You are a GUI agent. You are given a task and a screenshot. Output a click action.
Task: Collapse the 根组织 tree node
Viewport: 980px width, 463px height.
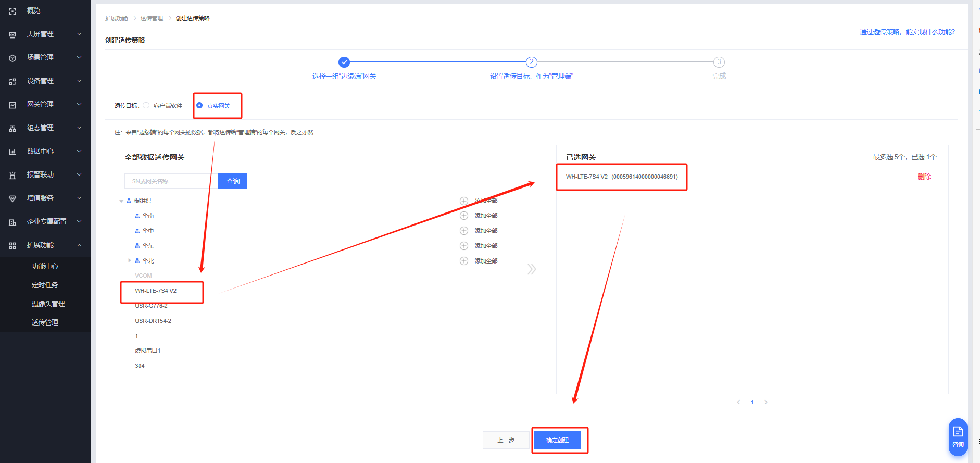pos(121,201)
